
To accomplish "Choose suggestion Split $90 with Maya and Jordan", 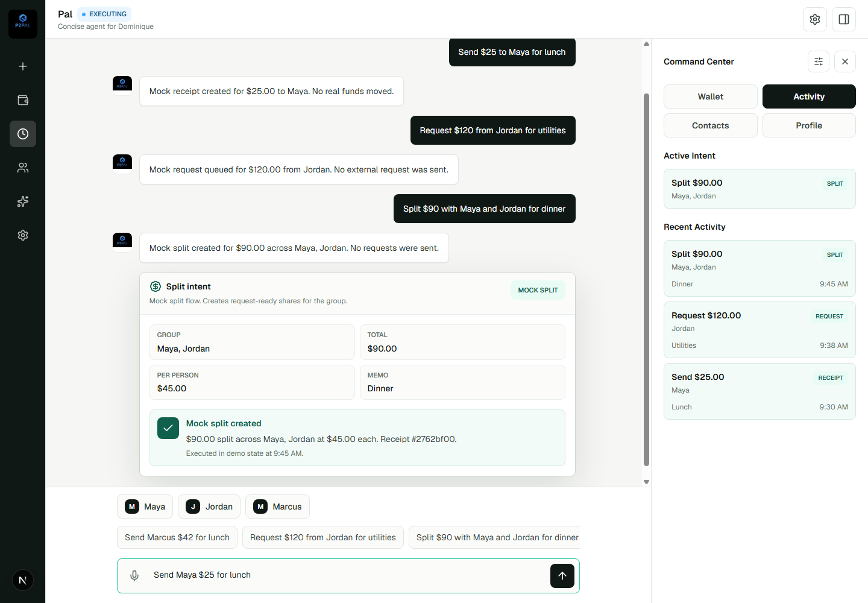I will (x=494, y=537).
